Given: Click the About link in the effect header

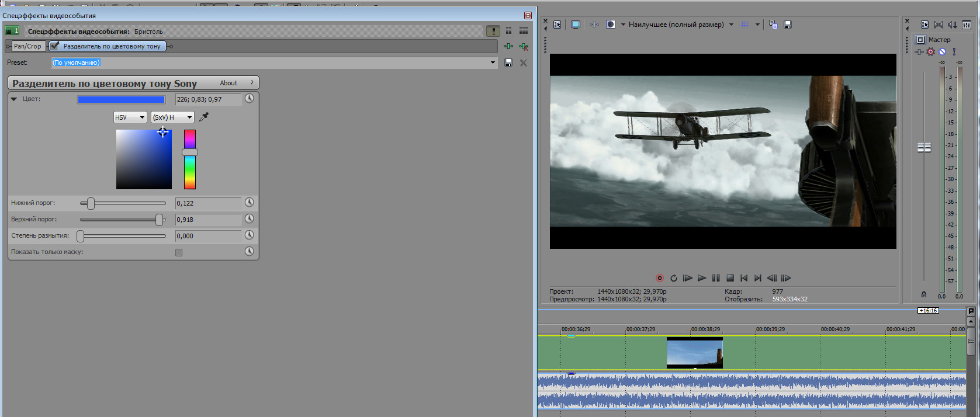Looking at the screenshot, I should pos(228,83).
